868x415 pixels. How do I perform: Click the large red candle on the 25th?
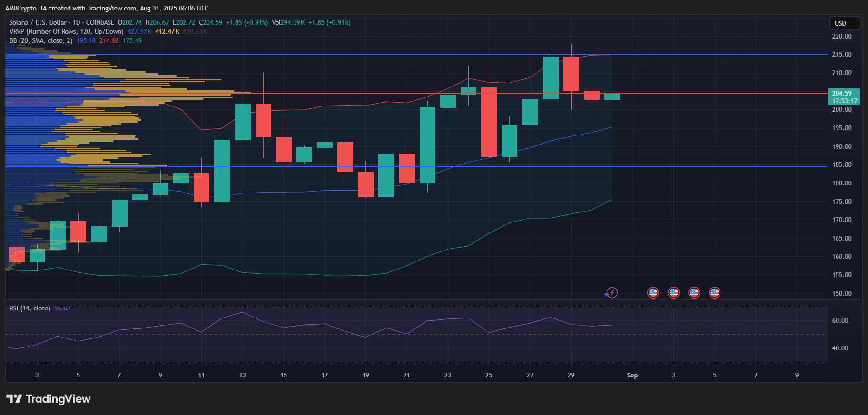point(489,122)
